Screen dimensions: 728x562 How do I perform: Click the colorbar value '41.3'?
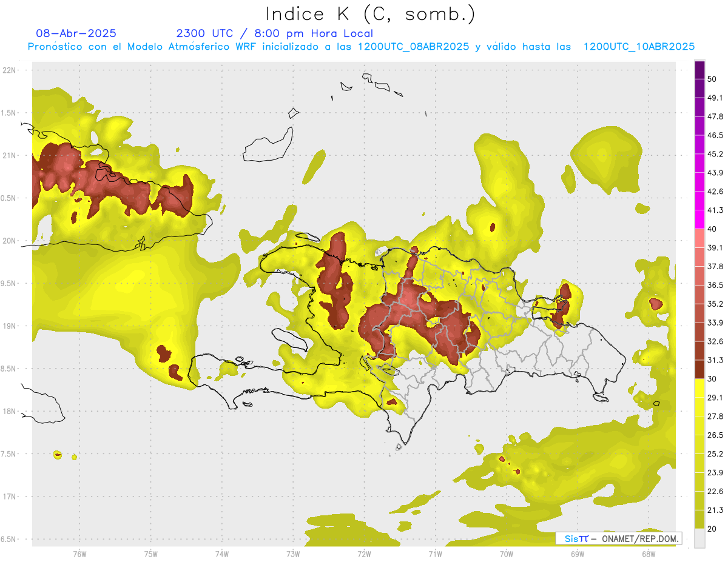715,210
